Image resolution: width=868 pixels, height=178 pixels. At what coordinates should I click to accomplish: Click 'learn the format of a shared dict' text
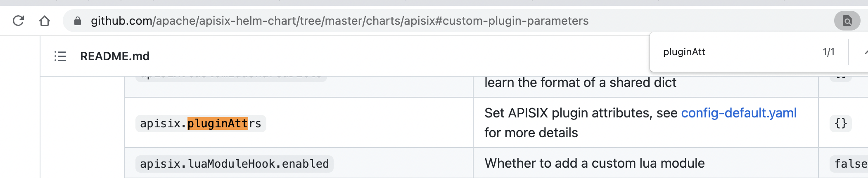tap(580, 83)
